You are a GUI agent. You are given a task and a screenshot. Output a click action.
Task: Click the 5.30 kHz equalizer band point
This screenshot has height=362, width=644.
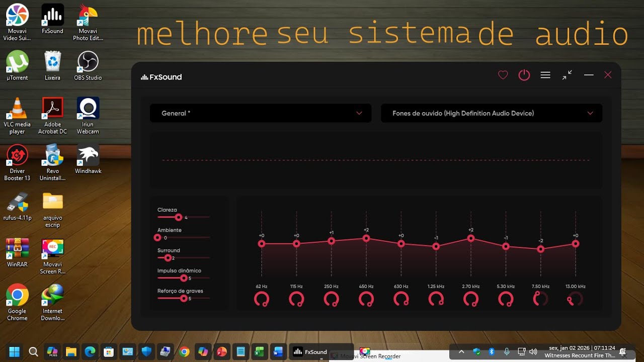pos(506,246)
